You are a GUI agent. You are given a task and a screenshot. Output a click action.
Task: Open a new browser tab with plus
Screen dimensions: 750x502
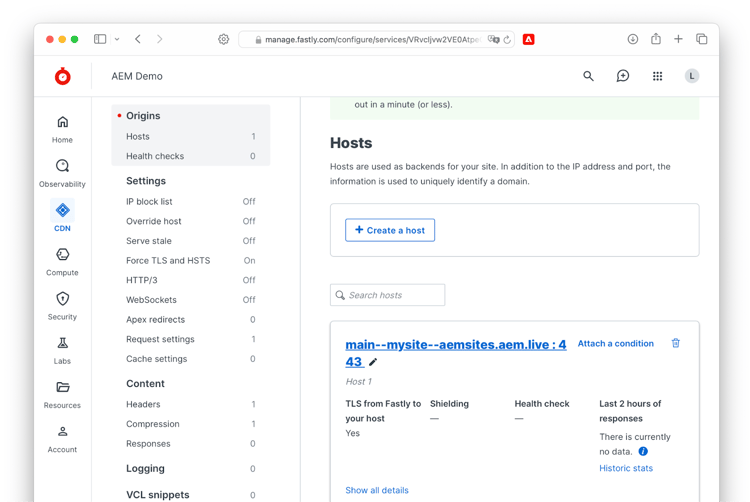(x=678, y=39)
